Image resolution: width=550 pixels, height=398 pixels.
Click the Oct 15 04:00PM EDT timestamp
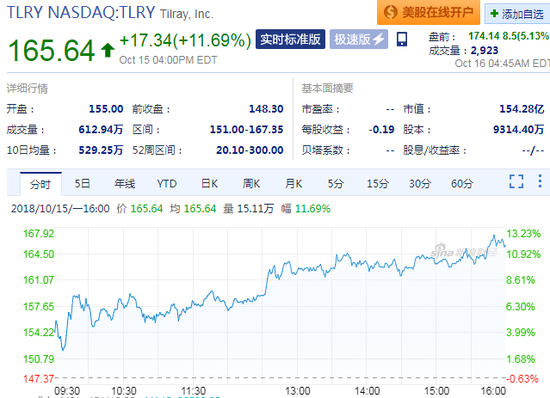pyautogui.click(x=168, y=60)
